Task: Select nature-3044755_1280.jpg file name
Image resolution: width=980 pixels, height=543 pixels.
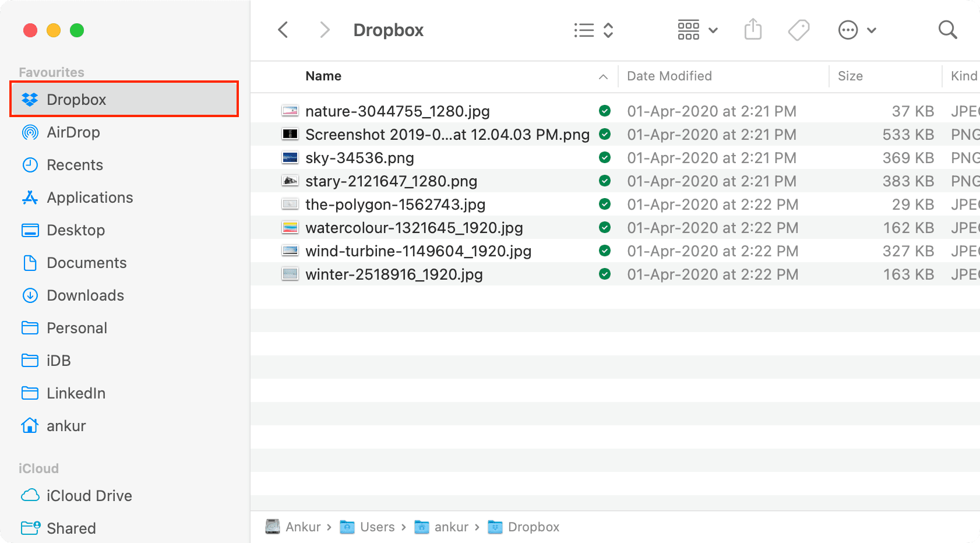Action: 397,111
